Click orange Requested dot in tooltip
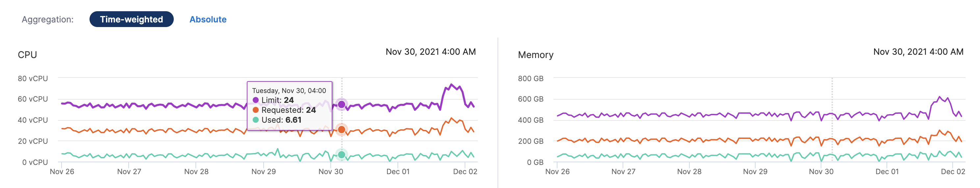This screenshot has height=188, width=980. [256, 110]
